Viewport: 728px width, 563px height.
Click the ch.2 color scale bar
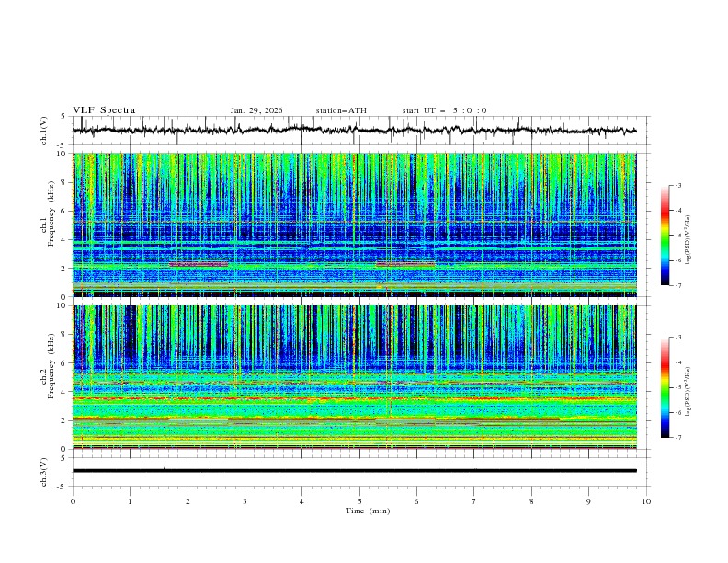click(x=665, y=387)
